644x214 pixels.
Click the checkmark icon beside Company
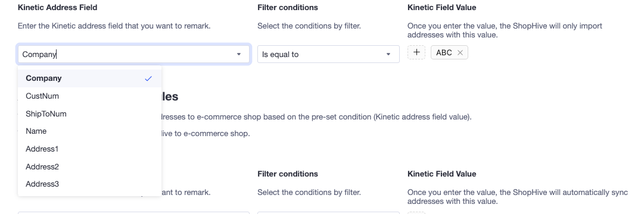pyautogui.click(x=148, y=78)
